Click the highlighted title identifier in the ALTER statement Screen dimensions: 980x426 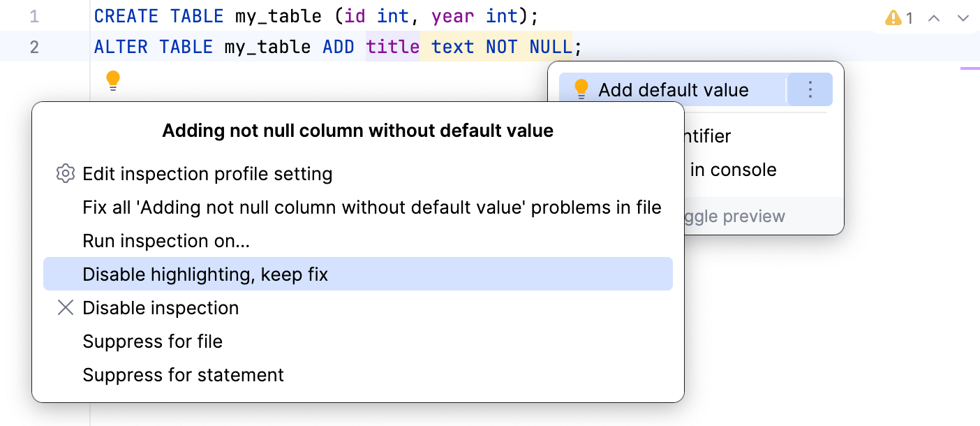[x=393, y=46]
